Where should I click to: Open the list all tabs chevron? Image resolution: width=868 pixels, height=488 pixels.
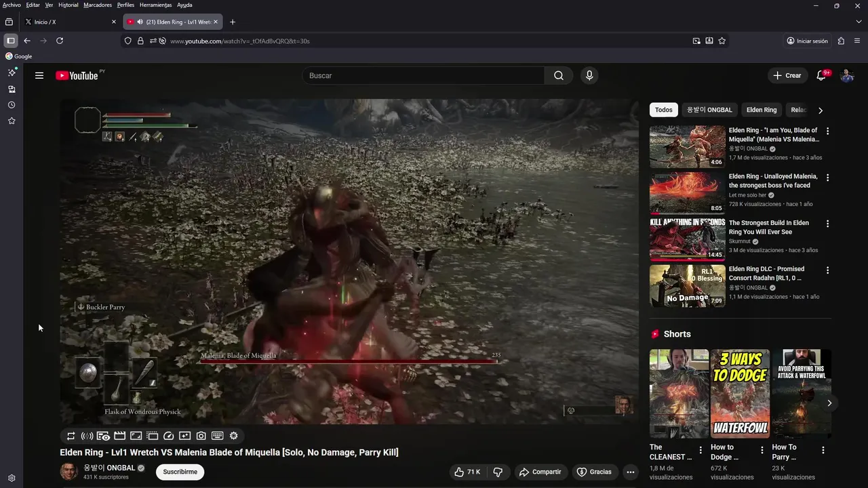[x=859, y=22]
